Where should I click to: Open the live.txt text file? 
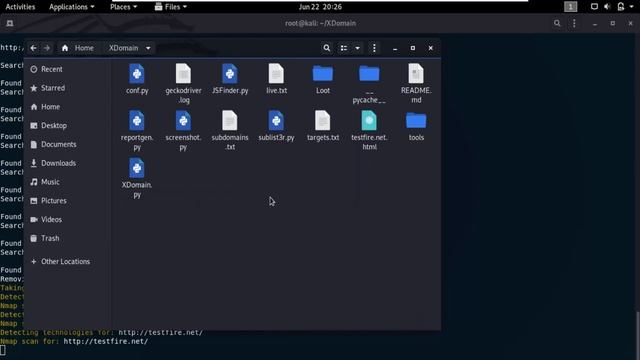point(276,79)
